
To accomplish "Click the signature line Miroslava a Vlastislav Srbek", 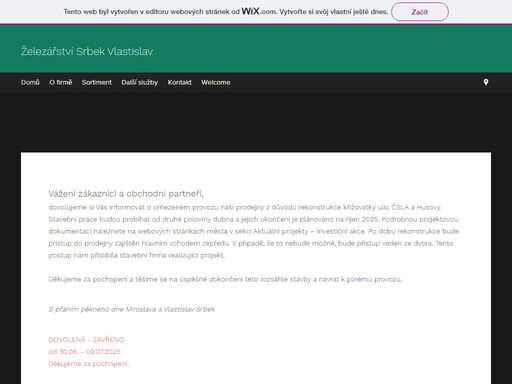I will pos(132,309).
